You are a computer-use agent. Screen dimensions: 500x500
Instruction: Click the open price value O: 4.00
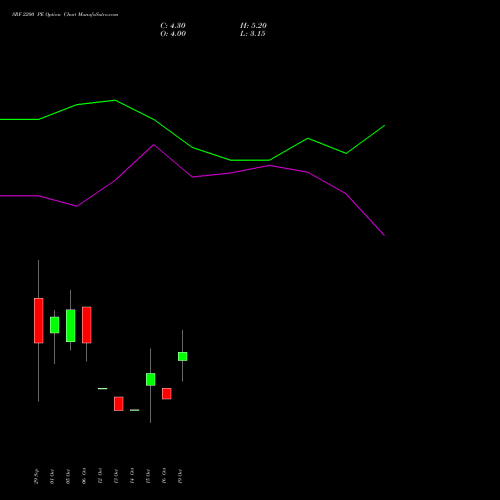(x=173, y=34)
